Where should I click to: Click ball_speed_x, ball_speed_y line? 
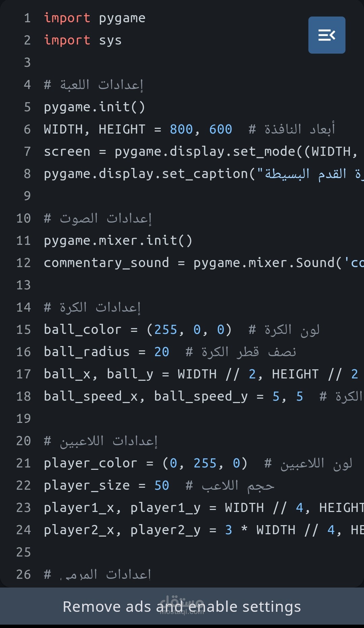pos(204,396)
